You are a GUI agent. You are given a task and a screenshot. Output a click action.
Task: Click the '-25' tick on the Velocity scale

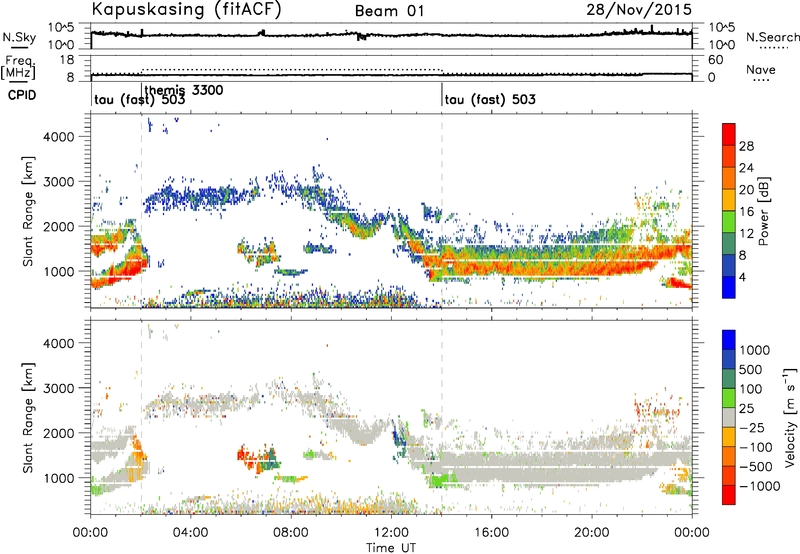tap(752, 427)
